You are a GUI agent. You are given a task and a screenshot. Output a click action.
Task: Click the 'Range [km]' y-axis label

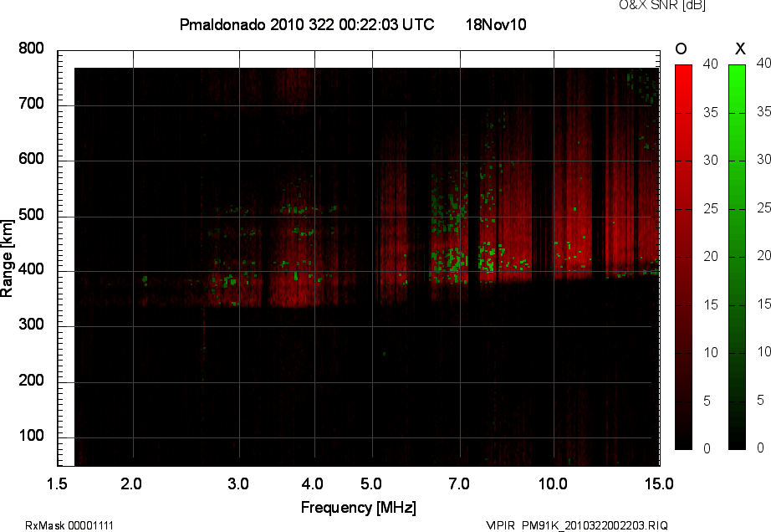(7, 258)
